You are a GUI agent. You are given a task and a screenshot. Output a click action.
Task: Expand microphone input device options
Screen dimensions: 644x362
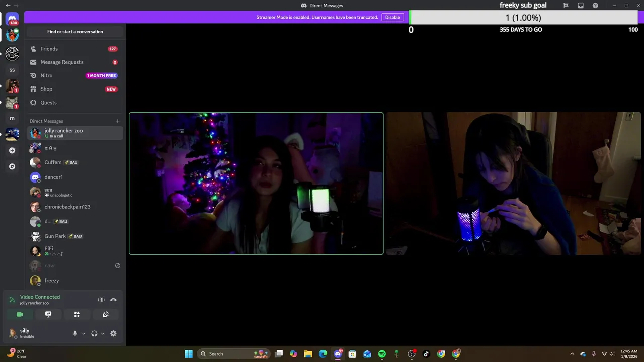tap(84, 333)
